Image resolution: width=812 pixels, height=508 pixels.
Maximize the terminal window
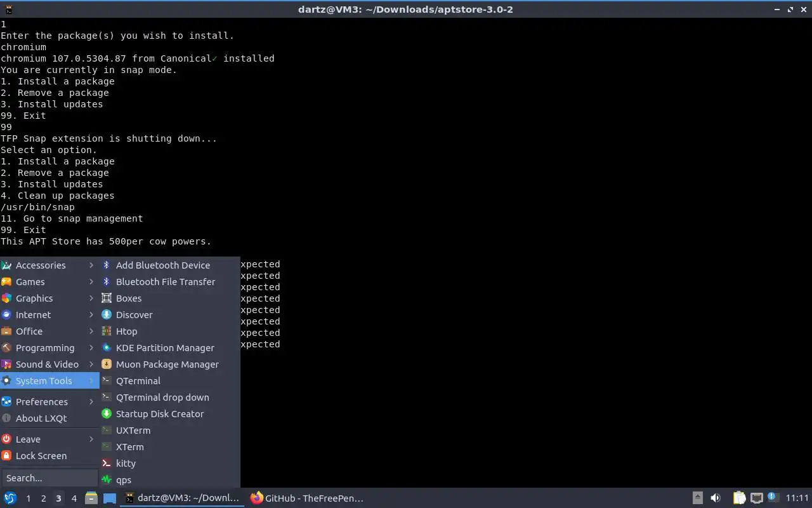click(790, 9)
